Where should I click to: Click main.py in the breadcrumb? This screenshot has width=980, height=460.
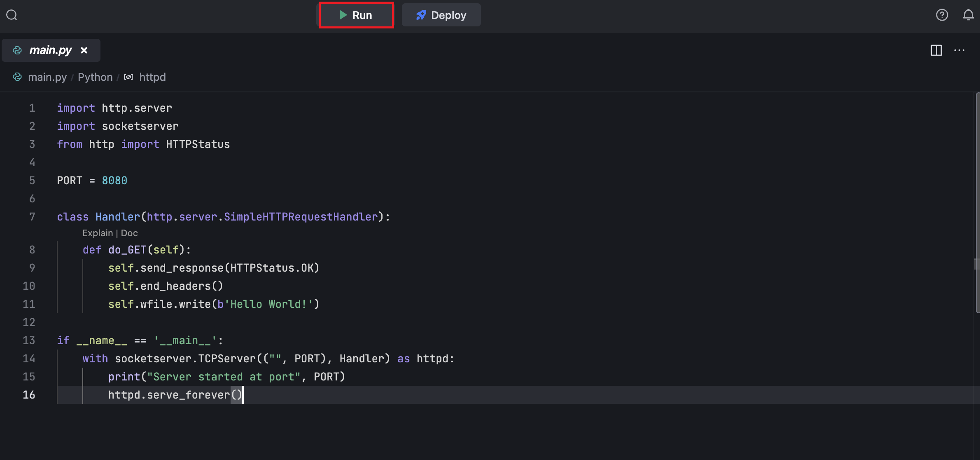coord(47,77)
